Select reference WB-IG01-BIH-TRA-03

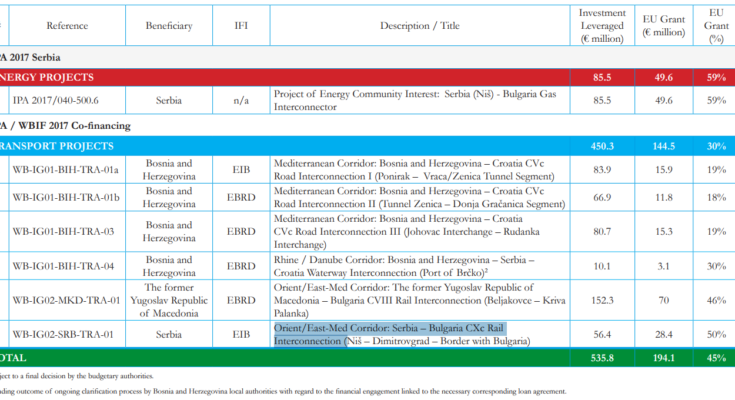pyautogui.click(x=63, y=232)
